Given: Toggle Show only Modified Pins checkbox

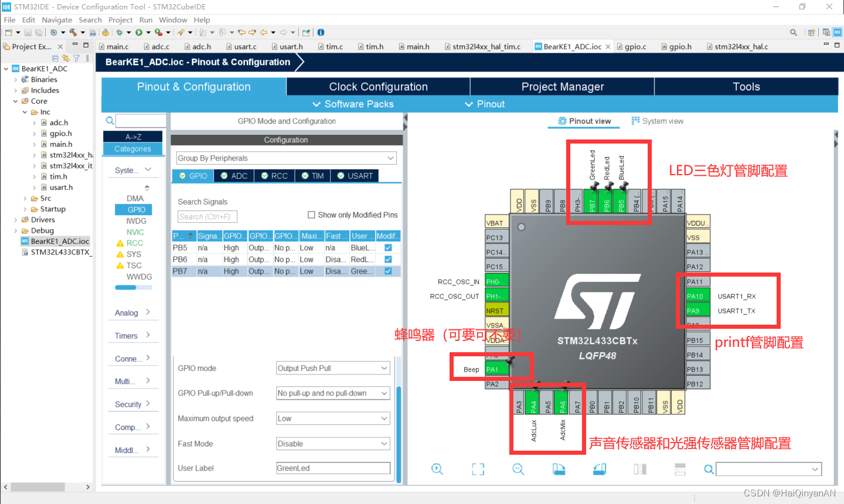Looking at the screenshot, I should (312, 215).
